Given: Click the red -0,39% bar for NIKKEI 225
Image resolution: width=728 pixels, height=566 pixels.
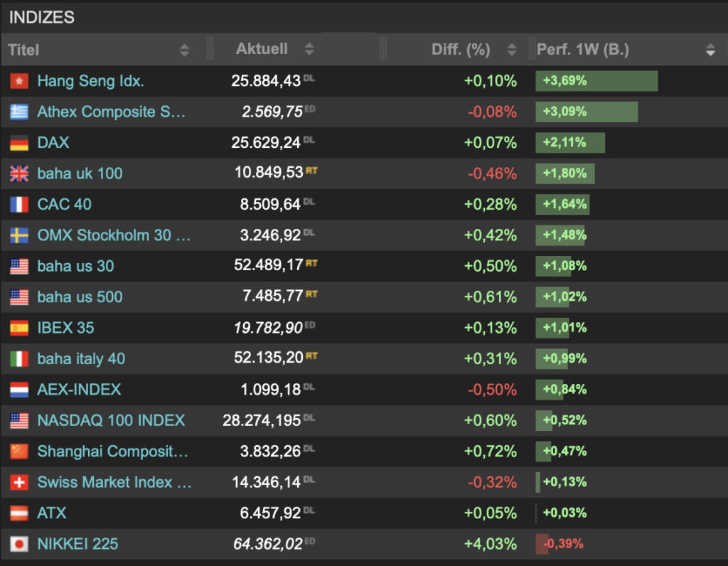Looking at the screenshot, I should coord(542,544).
